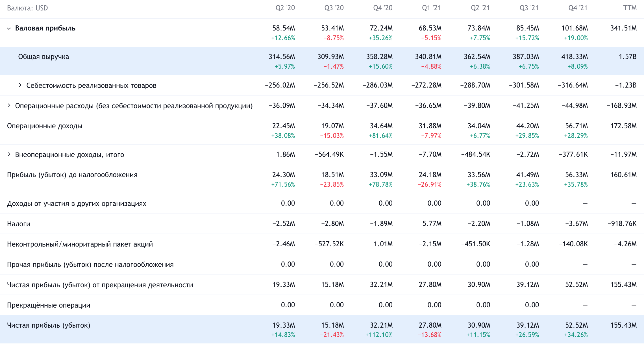Click non-operating income value −564.49K
This screenshot has width=644, height=344.
(329, 154)
